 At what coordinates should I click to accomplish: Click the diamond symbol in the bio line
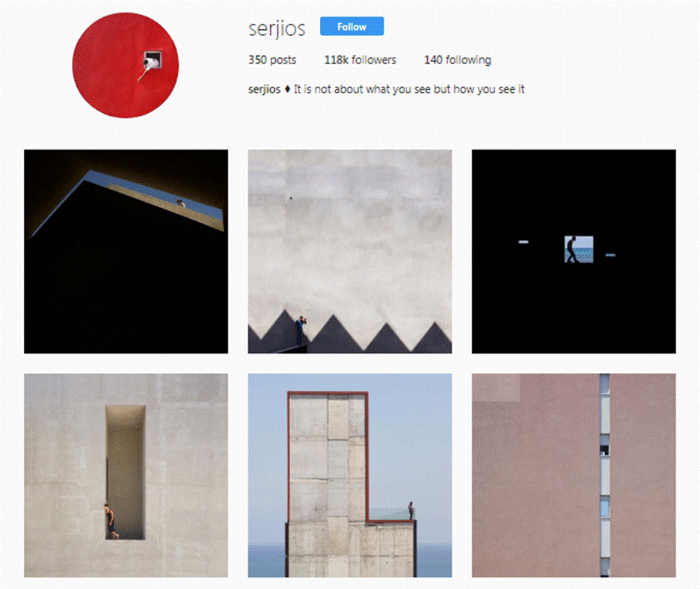[287, 89]
